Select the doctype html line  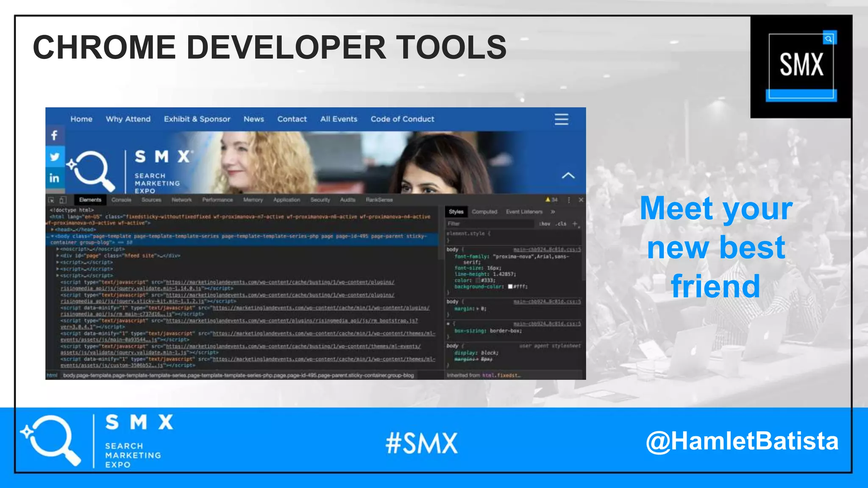pyautogui.click(x=72, y=210)
